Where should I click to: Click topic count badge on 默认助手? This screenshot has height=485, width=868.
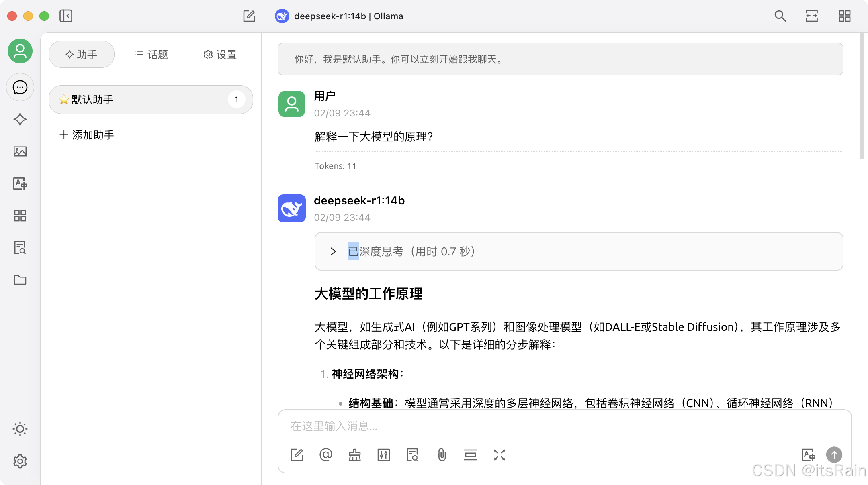[x=236, y=100]
